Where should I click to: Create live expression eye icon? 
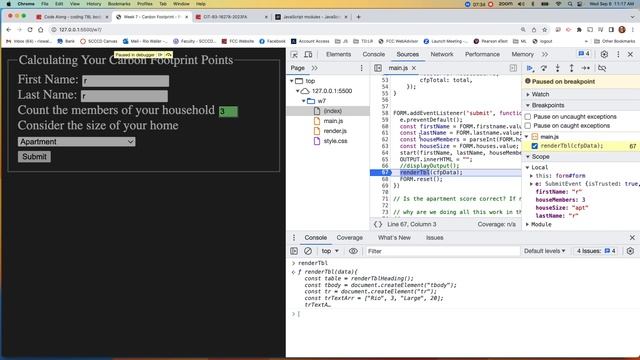tap(353, 251)
